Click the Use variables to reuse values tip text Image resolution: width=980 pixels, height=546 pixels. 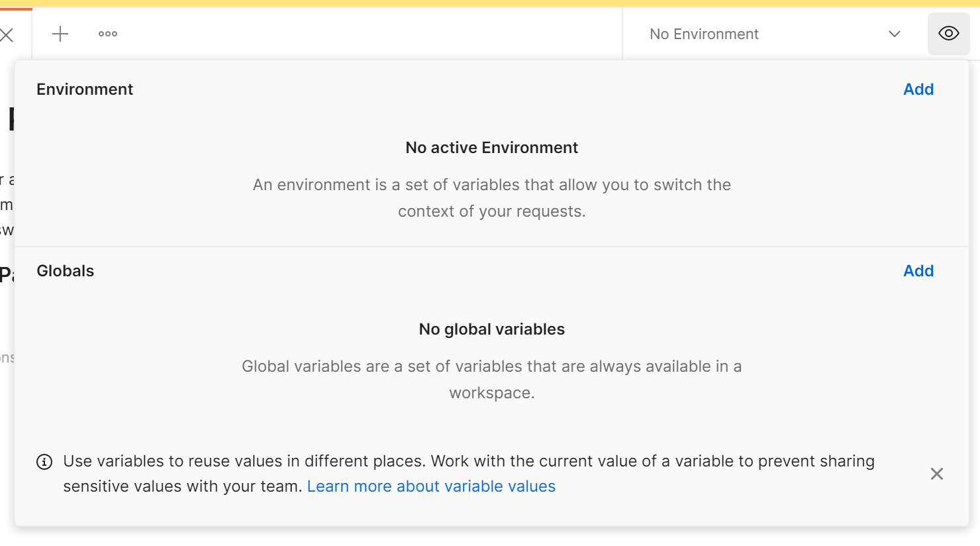coord(469,474)
